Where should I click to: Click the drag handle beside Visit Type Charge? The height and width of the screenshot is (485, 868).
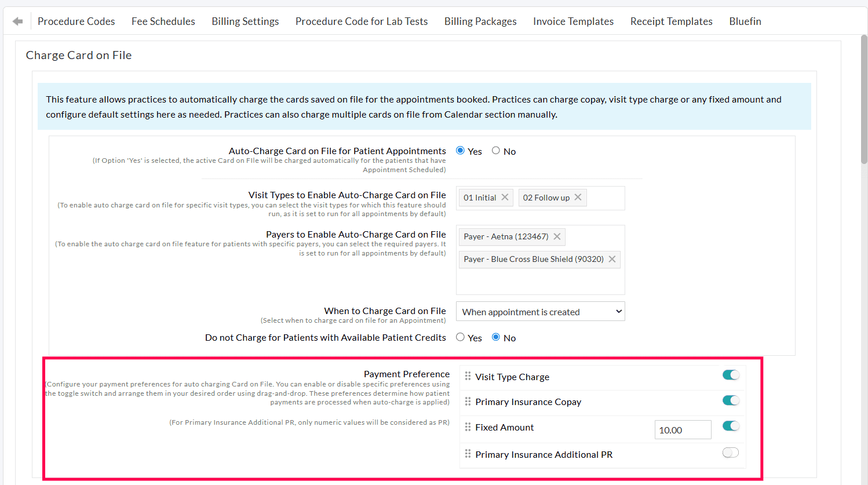click(468, 377)
